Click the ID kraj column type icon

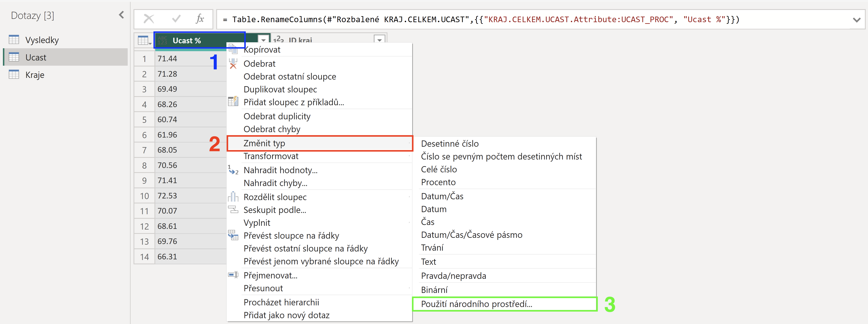[x=278, y=40]
